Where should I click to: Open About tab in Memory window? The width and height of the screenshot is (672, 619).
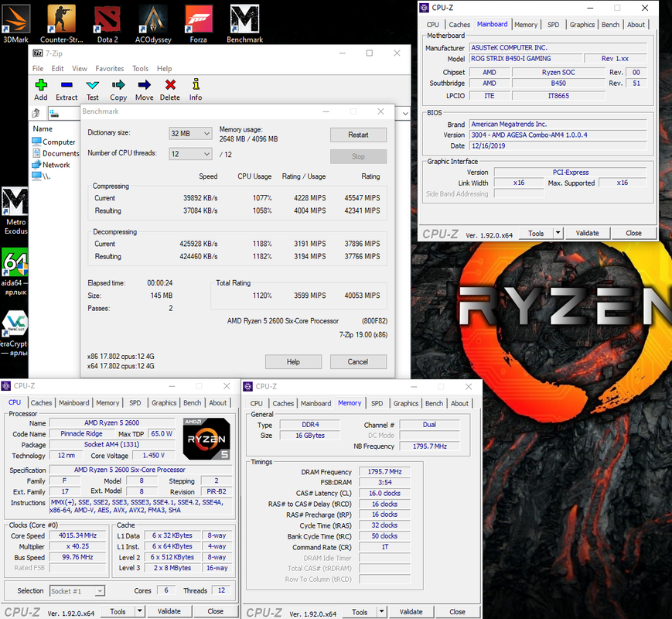(x=459, y=404)
